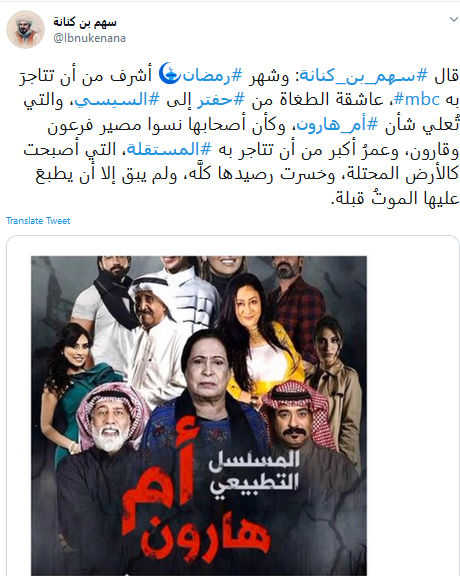Click the Translate Tweet link
The width and height of the screenshot is (460, 576).
(x=38, y=221)
